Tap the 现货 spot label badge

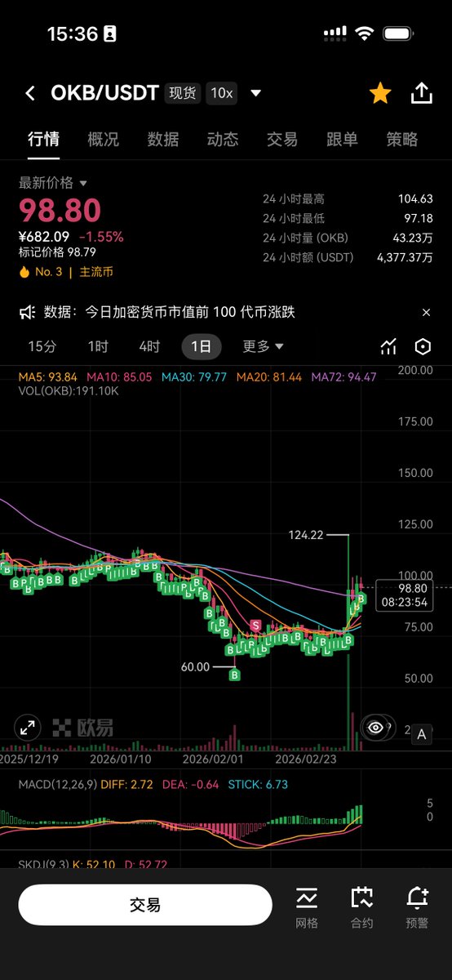[183, 93]
